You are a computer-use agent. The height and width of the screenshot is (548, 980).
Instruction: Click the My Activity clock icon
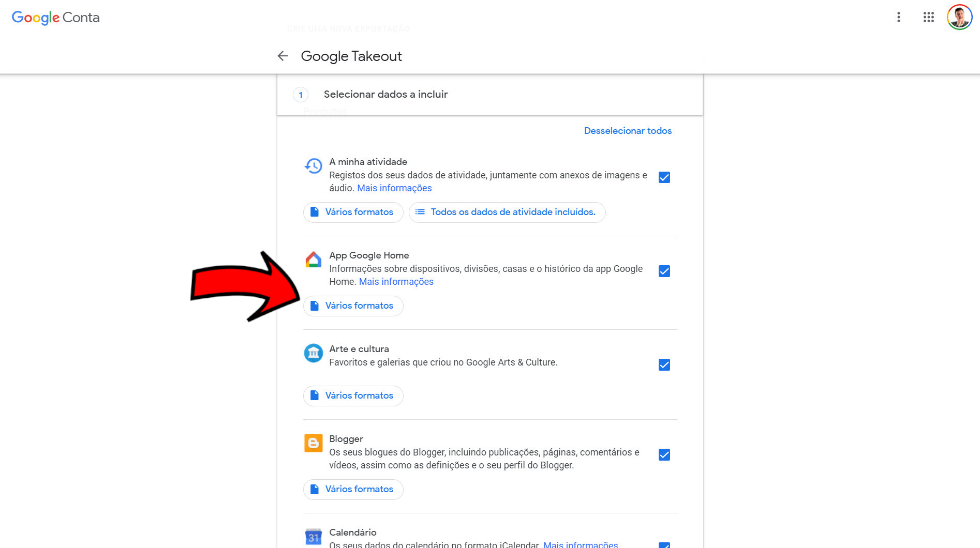pyautogui.click(x=314, y=166)
